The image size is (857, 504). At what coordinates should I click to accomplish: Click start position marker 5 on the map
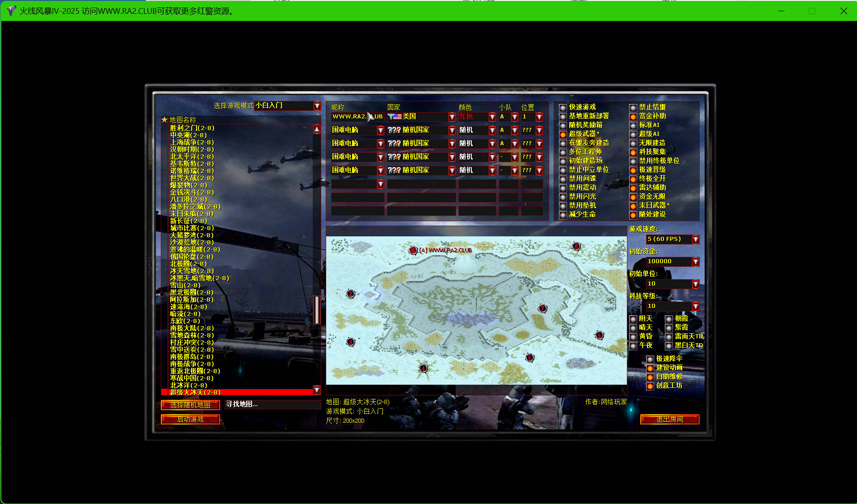pyautogui.click(x=529, y=357)
